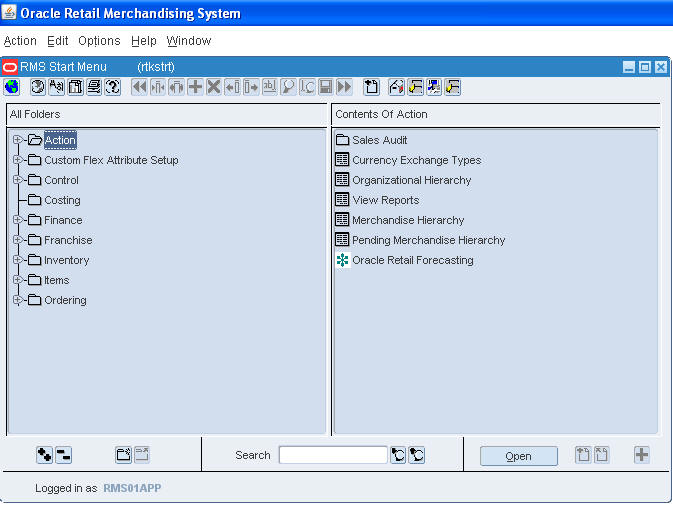Expand the Inventory folder node

(18, 260)
